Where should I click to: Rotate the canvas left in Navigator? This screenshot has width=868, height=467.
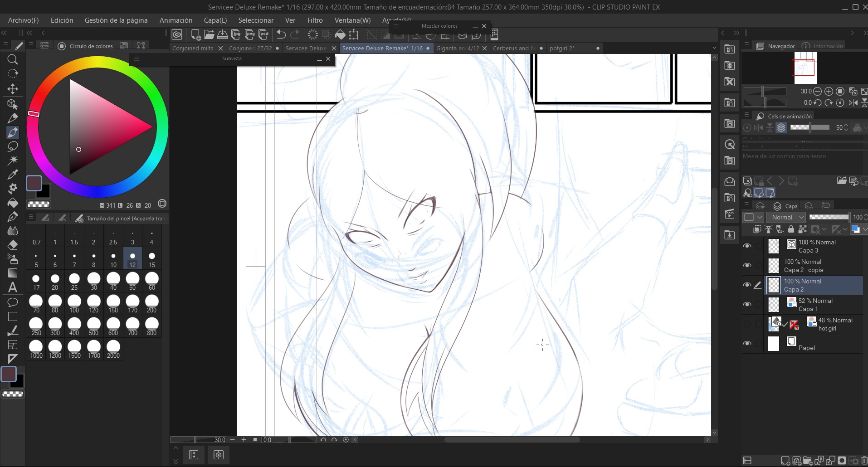818,103
